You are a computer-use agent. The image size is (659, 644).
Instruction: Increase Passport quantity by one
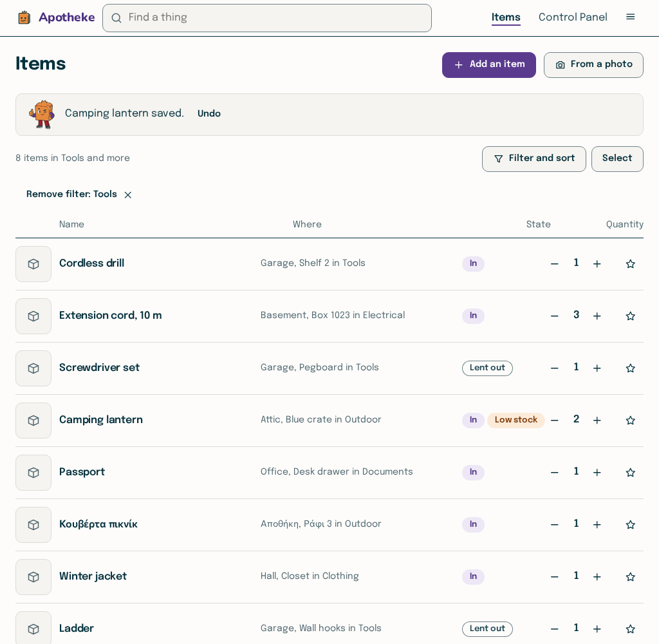[597, 473]
